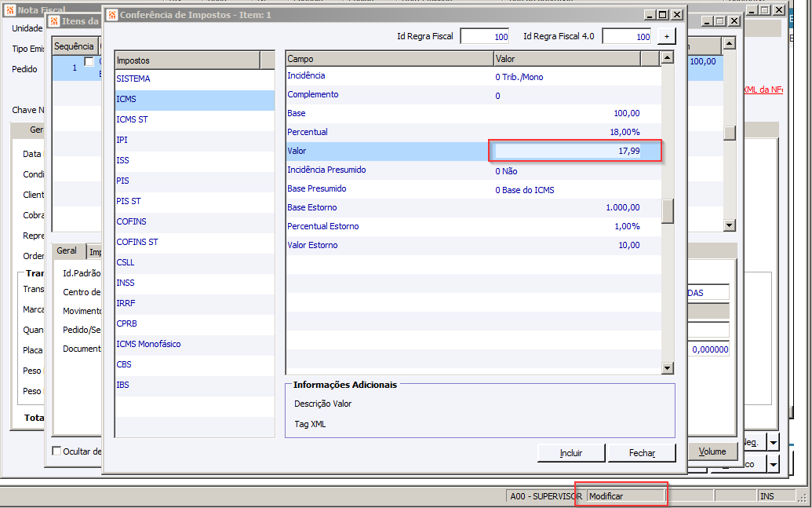Select PIS ST tax row
This screenshot has width=812, height=508.
(x=195, y=201)
